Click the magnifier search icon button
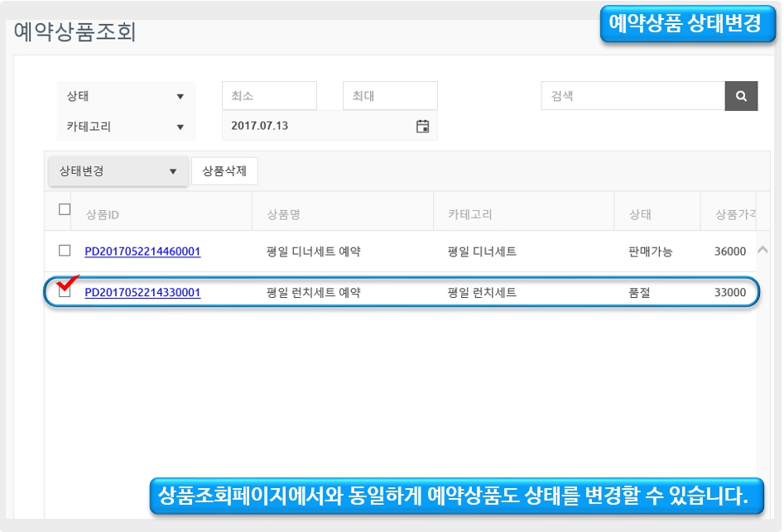This screenshot has height=532, width=784. click(x=741, y=96)
